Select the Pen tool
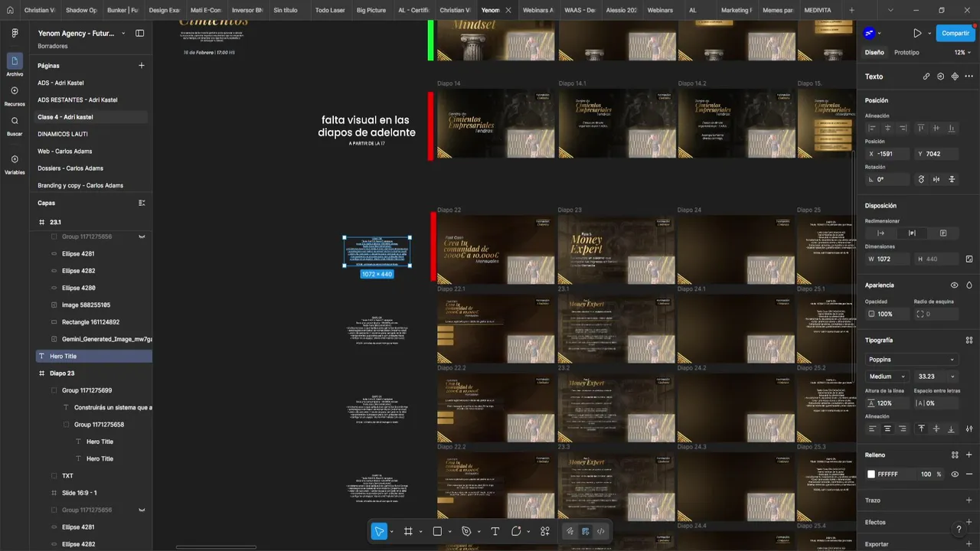 [x=466, y=531]
